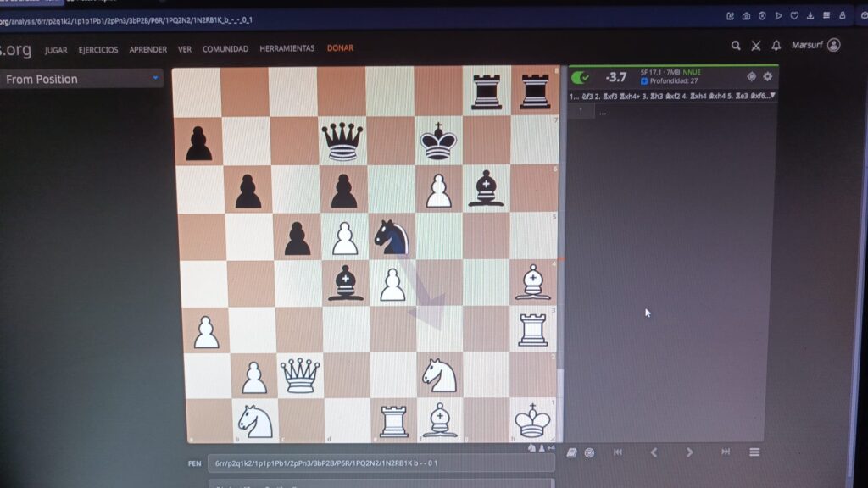Viewport: 868px width, 488px height.
Task: Open the HERRAMIENTAS menu
Action: pos(287,49)
